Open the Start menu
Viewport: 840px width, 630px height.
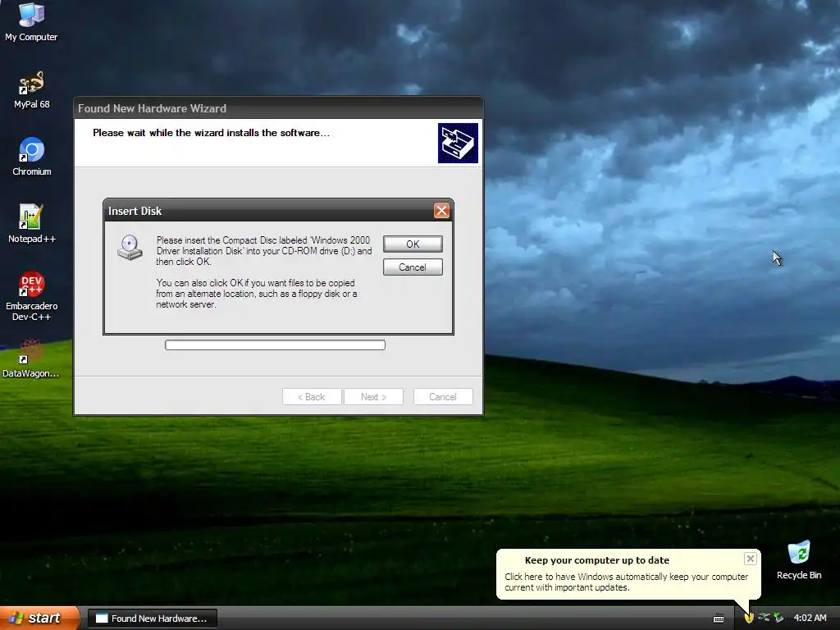click(39, 618)
